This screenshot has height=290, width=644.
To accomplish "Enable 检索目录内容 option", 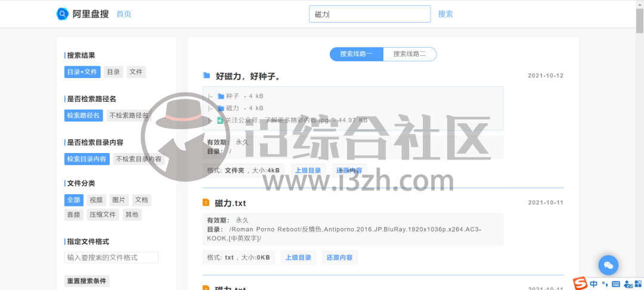I will 86,159.
